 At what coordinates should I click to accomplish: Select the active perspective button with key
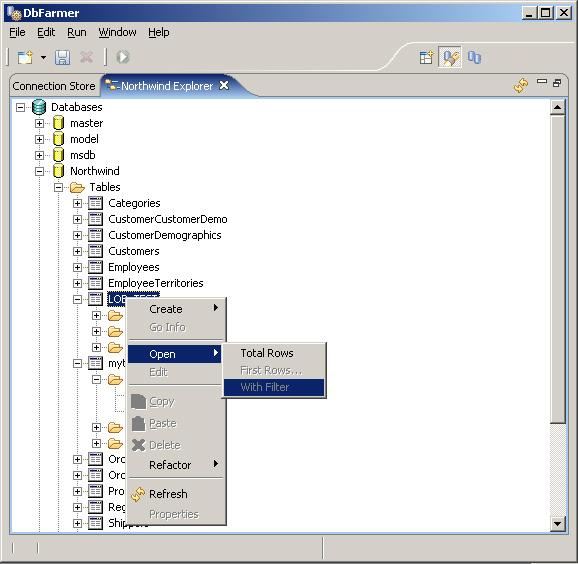[450, 57]
